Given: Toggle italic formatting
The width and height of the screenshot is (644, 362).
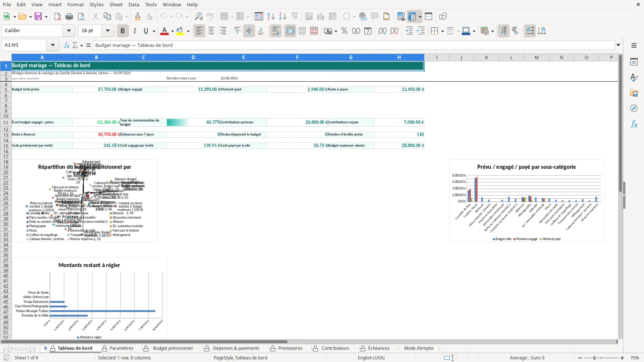Looking at the screenshot, I should [x=134, y=31].
